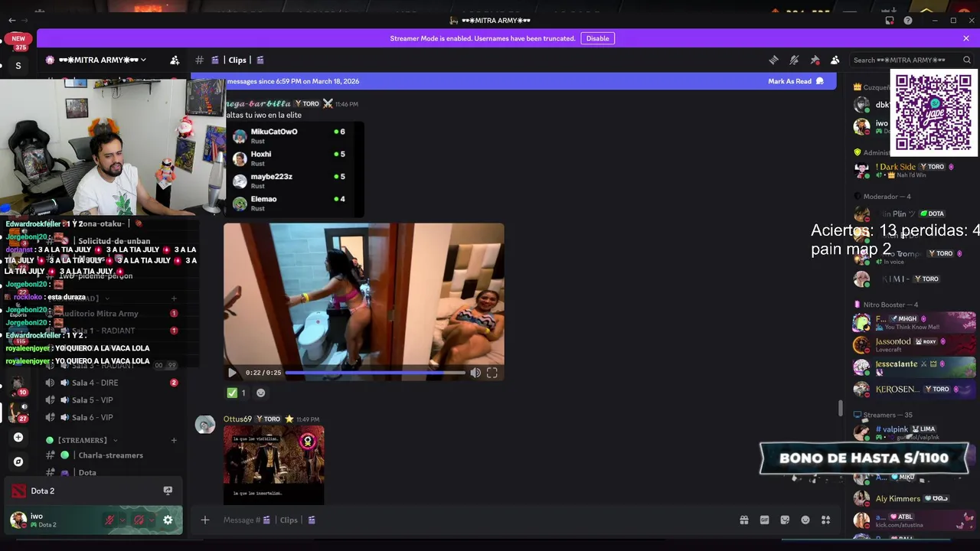The width and height of the screenshot is (980, 551).
Task: Click iwo user avatar in user panel
Action: (18, 520)
